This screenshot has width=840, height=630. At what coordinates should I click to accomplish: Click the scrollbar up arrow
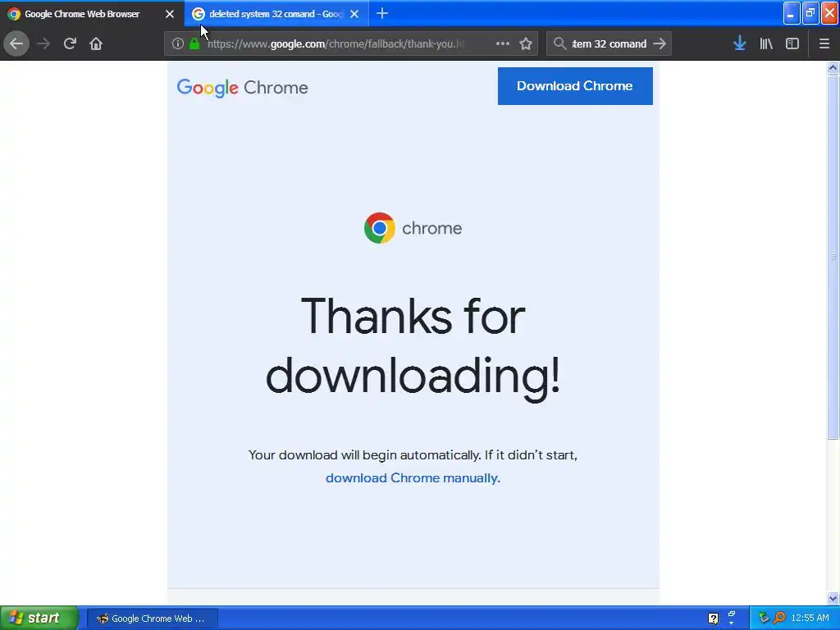(x=833, y=67)
